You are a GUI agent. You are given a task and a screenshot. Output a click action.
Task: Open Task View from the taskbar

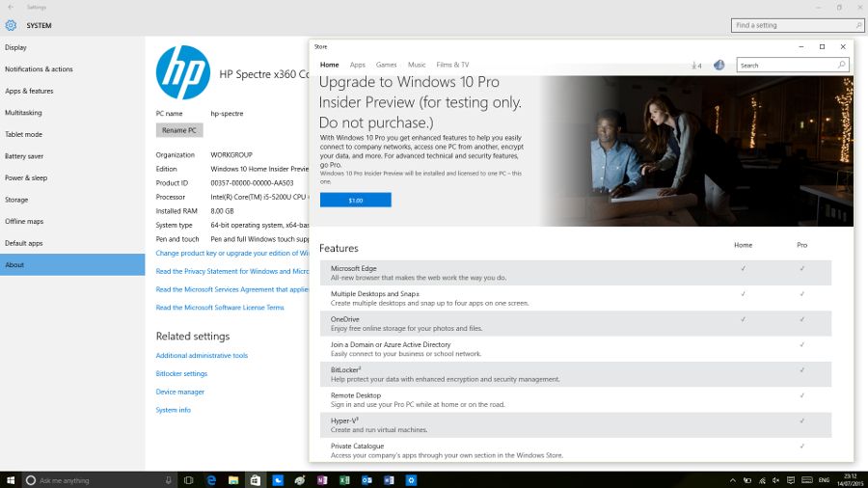coord(188,480)
